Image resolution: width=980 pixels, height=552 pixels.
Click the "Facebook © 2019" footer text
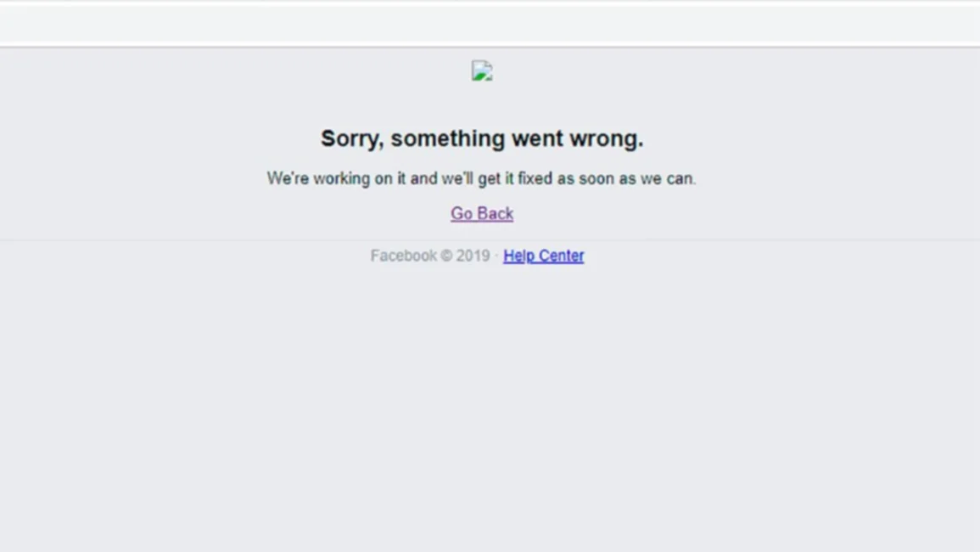tap(430, 256)
